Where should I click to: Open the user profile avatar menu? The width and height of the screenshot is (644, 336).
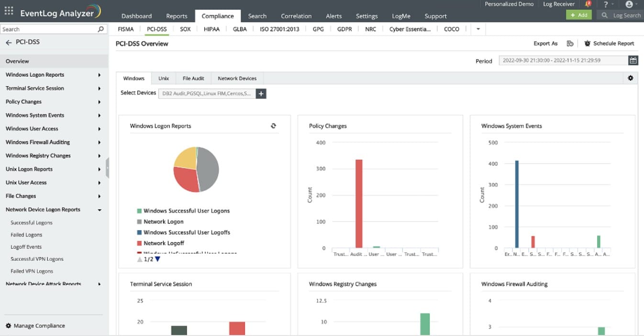(629, 4)
